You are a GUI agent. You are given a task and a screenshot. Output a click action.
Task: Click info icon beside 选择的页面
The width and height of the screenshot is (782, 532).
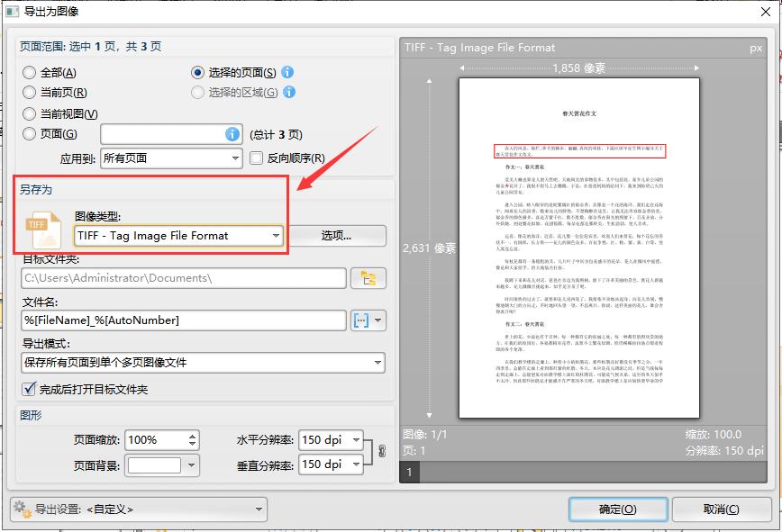coord(286,73)
